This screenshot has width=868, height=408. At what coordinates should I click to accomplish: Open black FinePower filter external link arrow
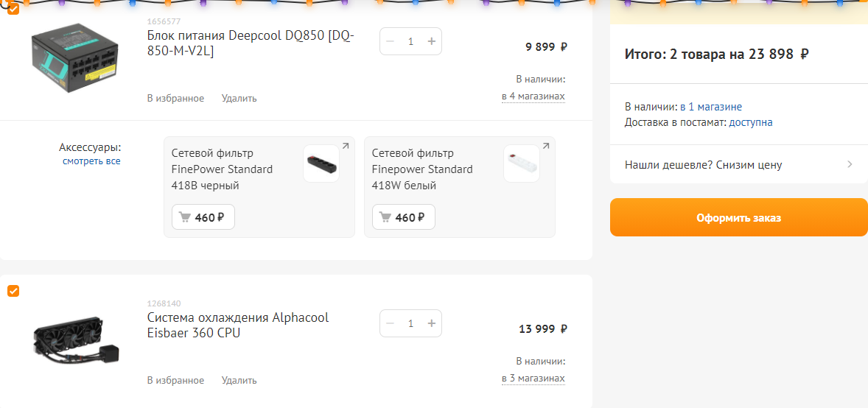(x=346, y=146)
